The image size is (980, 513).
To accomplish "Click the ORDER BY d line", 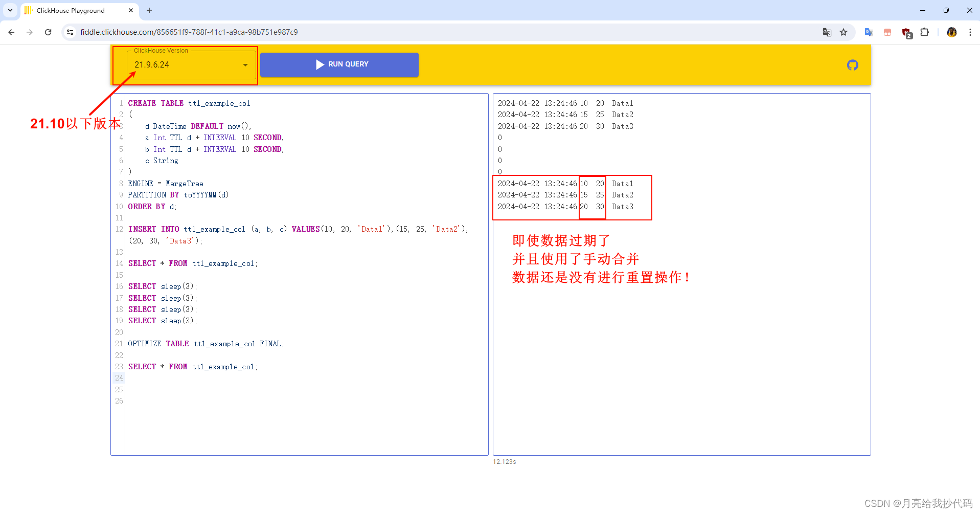I will pos(152,207).
